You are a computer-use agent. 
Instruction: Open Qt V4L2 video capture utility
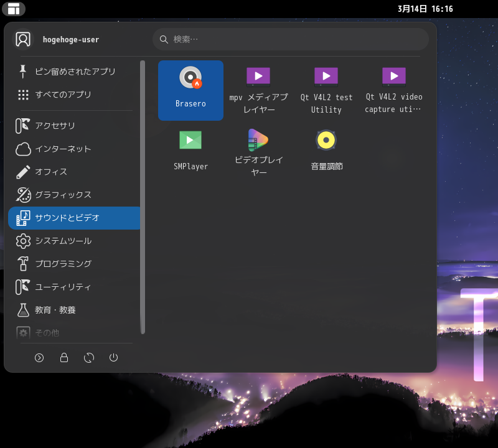(393, 90)
